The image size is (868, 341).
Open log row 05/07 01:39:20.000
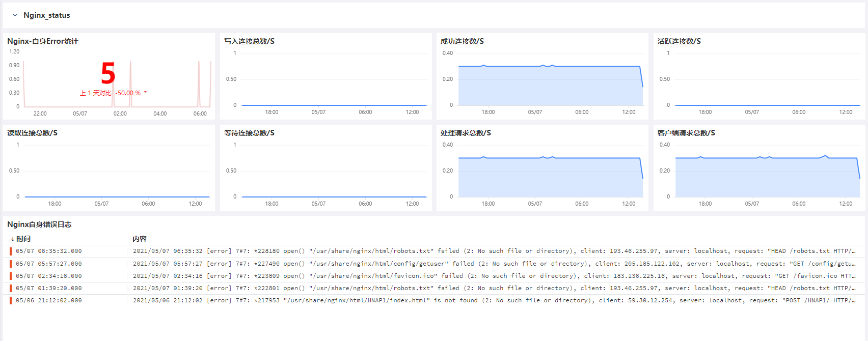434,288
